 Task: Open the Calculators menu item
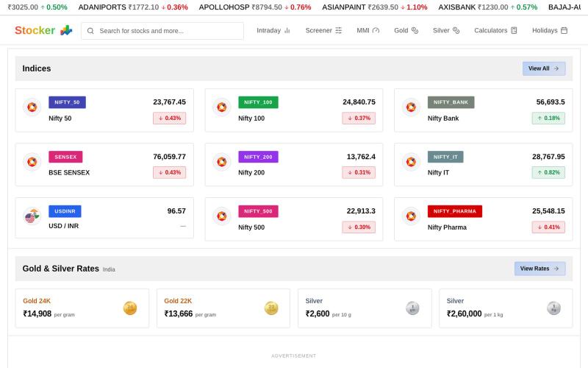(x=495, y=30)
